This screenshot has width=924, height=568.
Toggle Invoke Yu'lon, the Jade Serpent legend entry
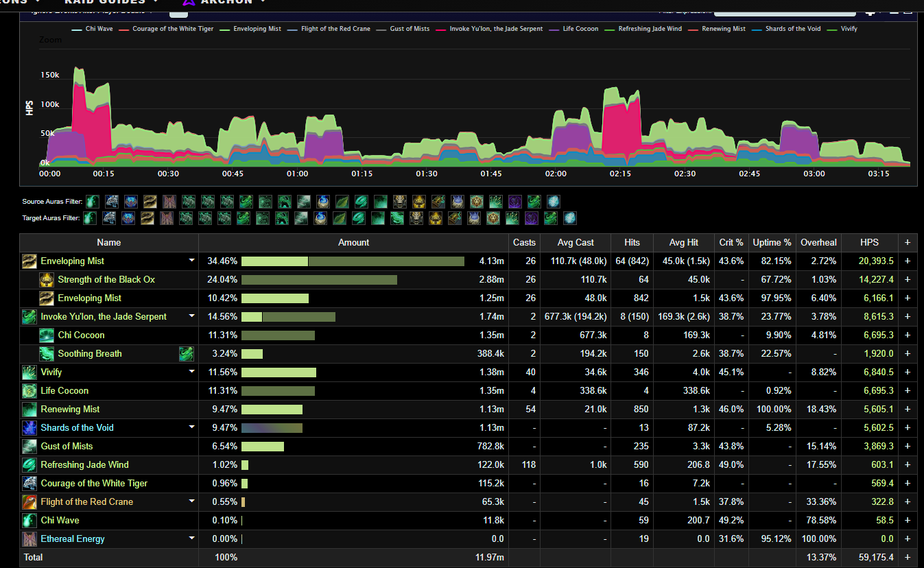(x=488, y=29)
